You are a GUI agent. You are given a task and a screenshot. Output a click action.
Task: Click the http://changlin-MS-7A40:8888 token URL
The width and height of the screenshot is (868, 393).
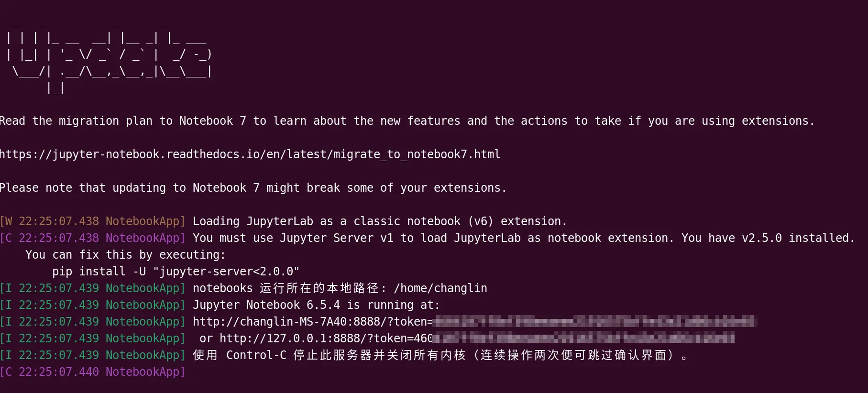(x=312, y=322)
